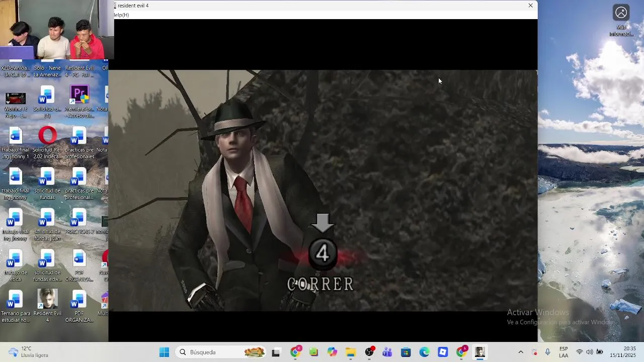The image size is (644, 362).
Task: Close the resident evil 4 window
Action: [530, 6]
